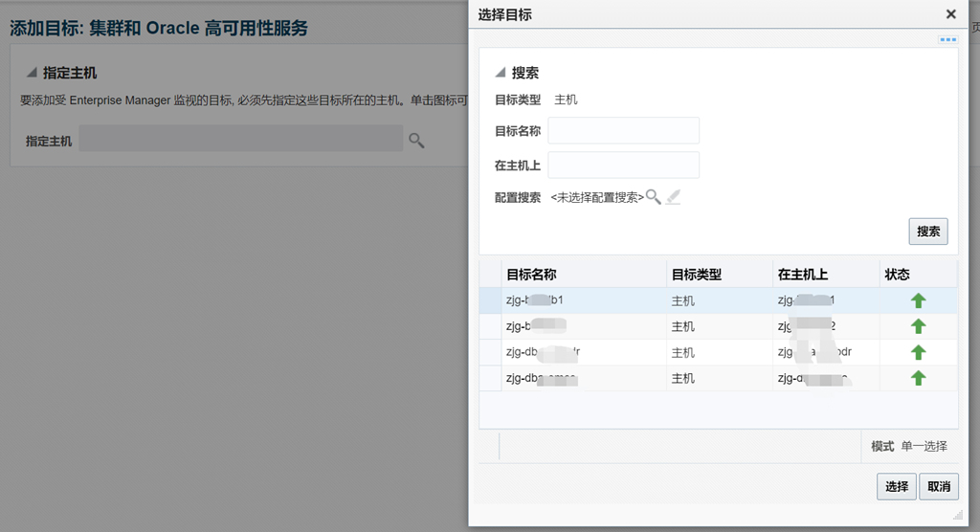
Task: Select the row with host ending odr
Action: pyautogui.click(x=718, y=352)
